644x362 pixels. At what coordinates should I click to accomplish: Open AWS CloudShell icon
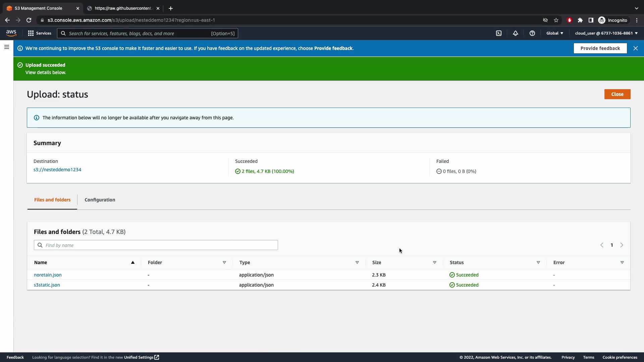499,33
